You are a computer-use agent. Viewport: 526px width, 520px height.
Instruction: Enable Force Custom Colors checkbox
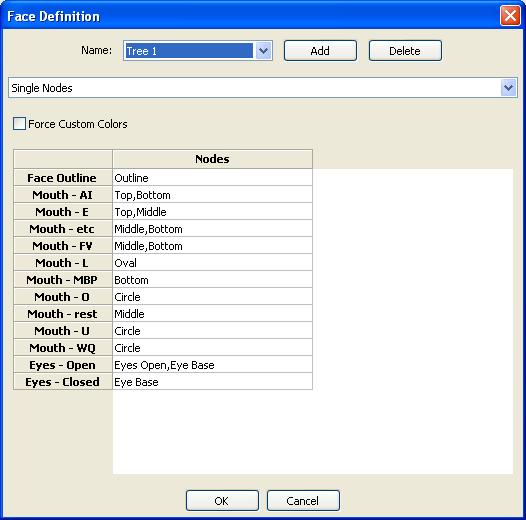(x=19, y=123)
